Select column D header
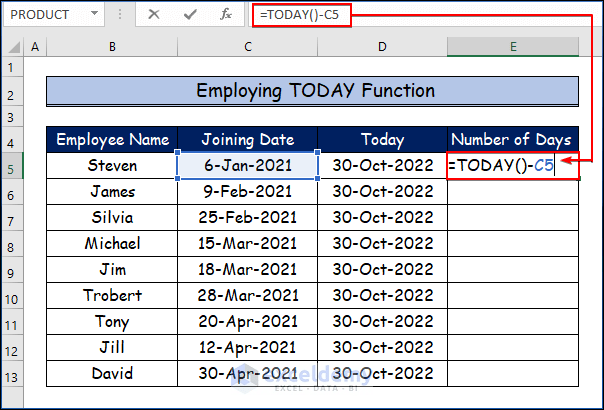 click(x=382, y=47)
